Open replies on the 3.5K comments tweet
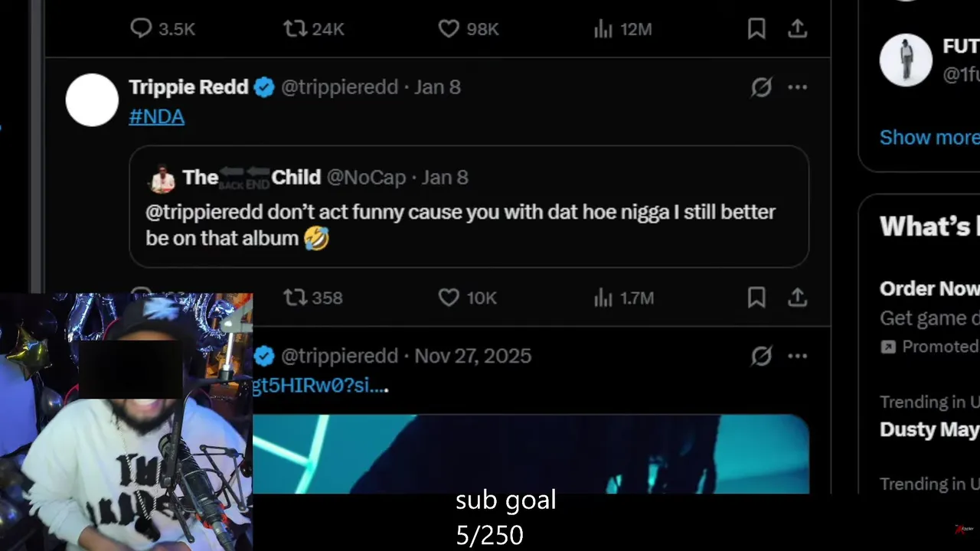The image size is (980, 551). [162, 29]
